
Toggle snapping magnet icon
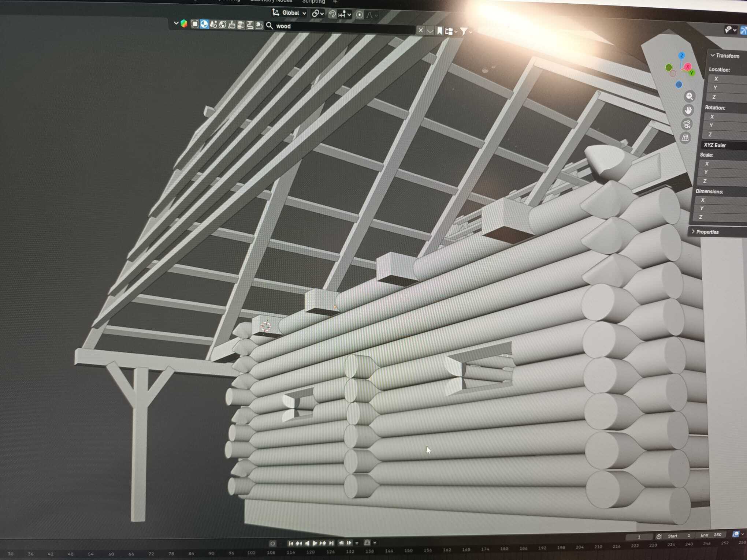pyautogui.click(x=332, y=14)
